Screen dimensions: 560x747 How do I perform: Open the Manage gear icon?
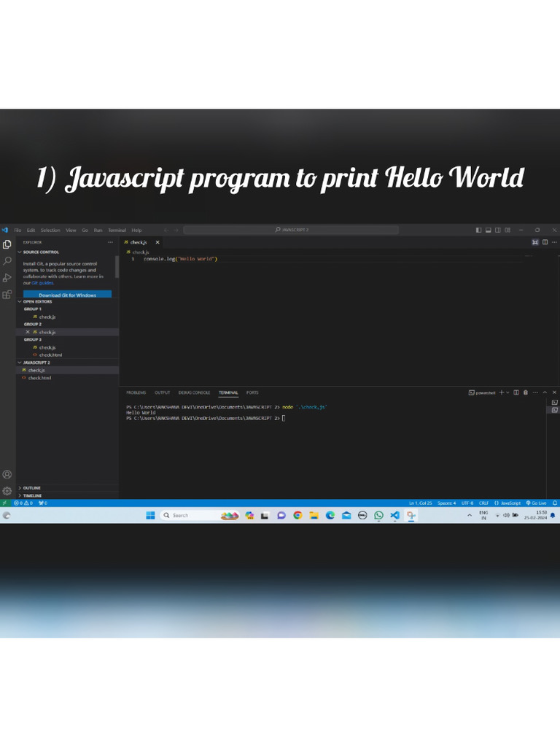point(7,491)
